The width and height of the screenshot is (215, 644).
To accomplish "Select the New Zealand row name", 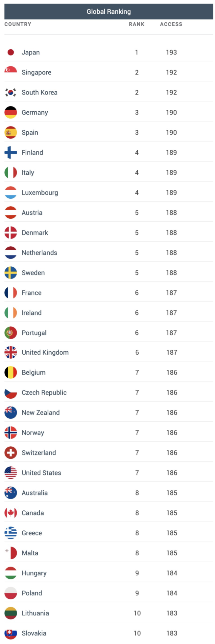I will click(41, 412).
